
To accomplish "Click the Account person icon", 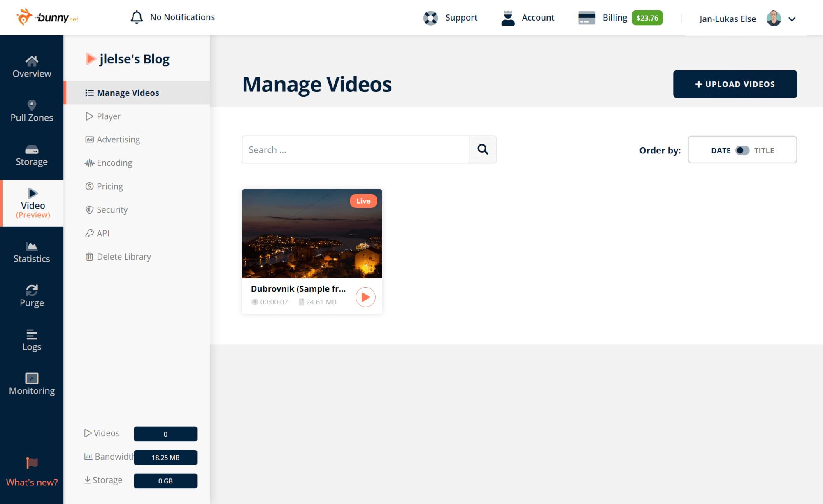I will coord(508,18).
